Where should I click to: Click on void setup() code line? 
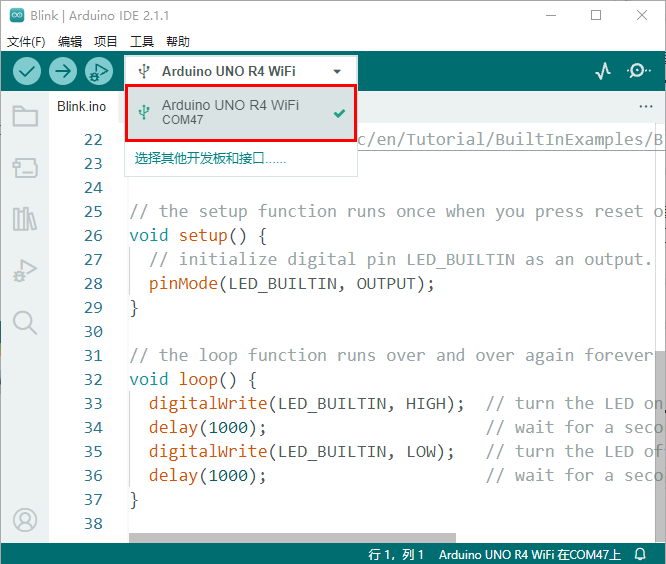pyautogui.click(x=198, y=236)
